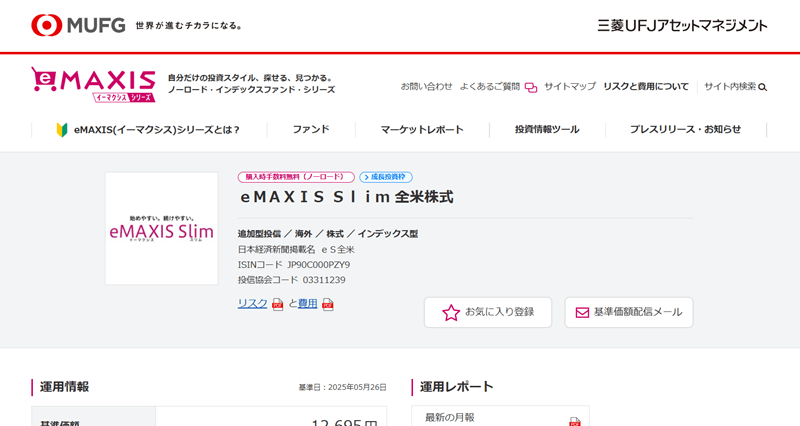Click お問い合わせ link

tap(427, 87)
